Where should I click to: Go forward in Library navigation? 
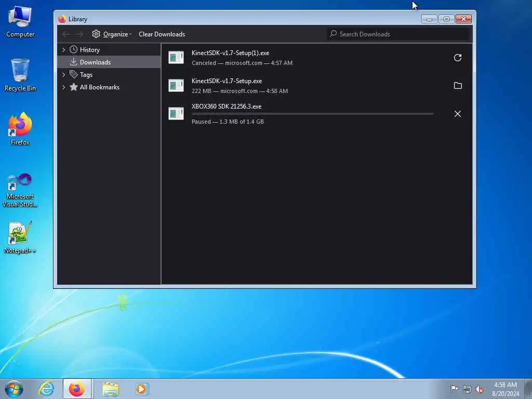click(79, 34)
